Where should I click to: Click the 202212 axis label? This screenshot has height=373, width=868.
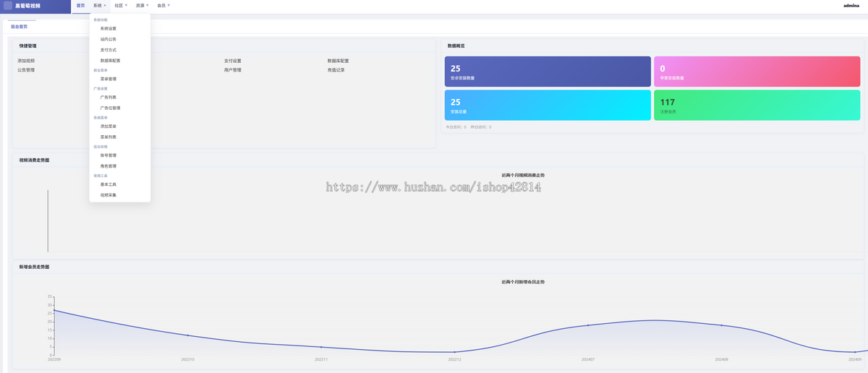point(454,359)
